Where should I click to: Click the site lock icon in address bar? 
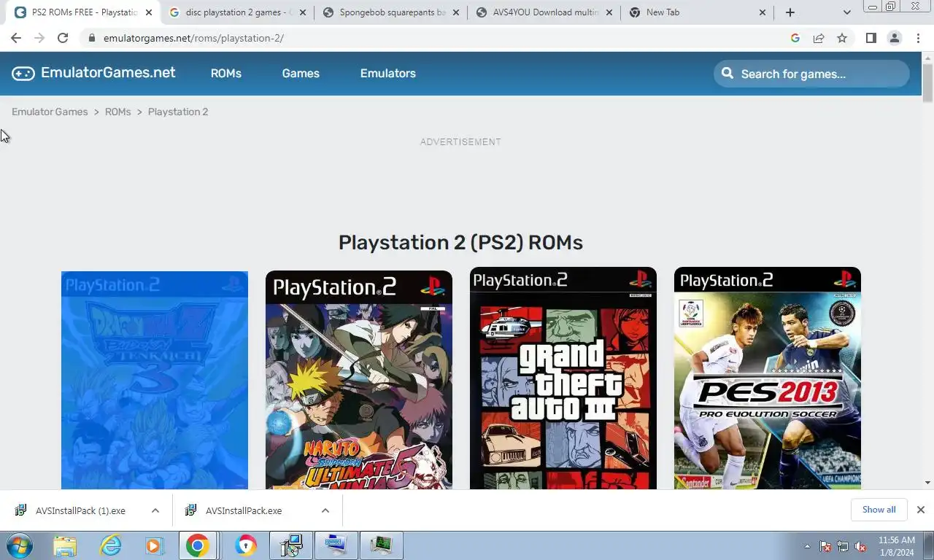coord(91,38)
